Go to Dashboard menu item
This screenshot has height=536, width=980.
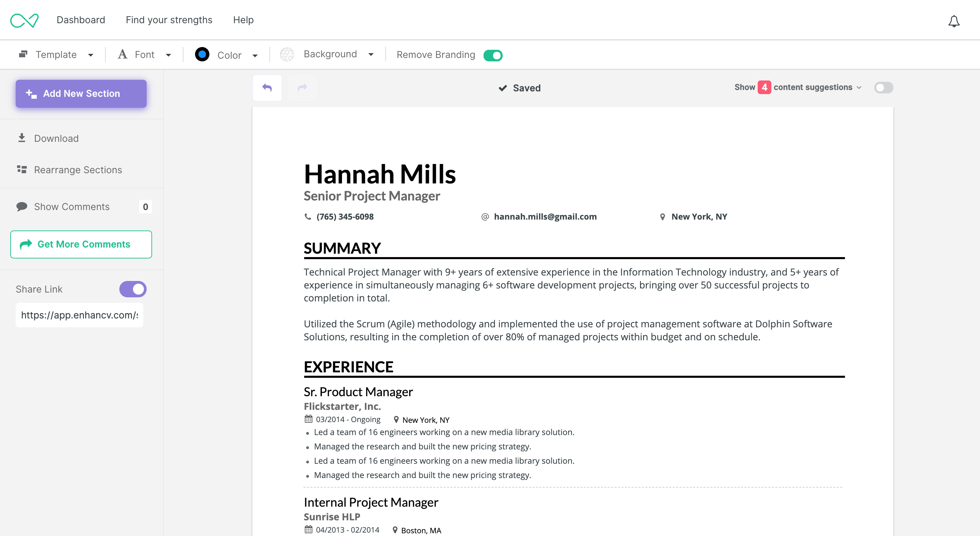pos(81,20)
